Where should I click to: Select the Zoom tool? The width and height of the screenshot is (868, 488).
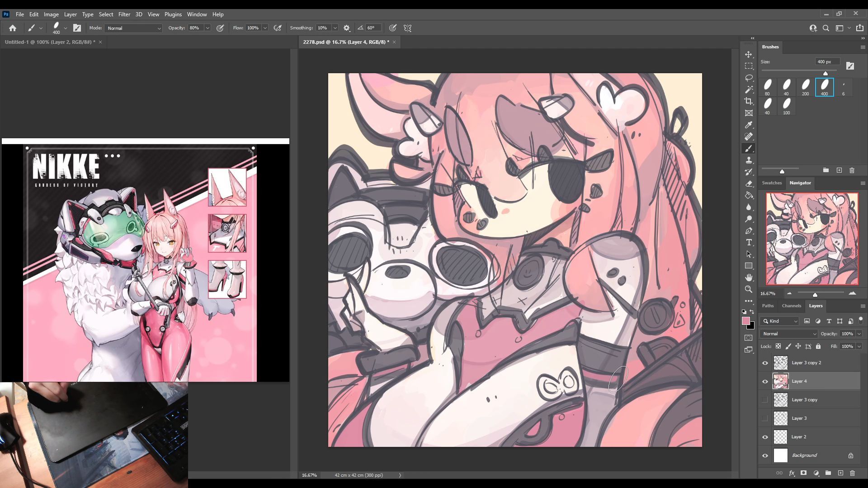point(749,289)
